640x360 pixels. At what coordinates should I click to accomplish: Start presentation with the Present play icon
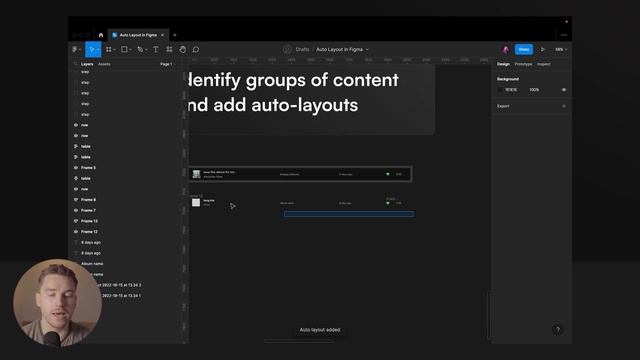coord(543,49)
